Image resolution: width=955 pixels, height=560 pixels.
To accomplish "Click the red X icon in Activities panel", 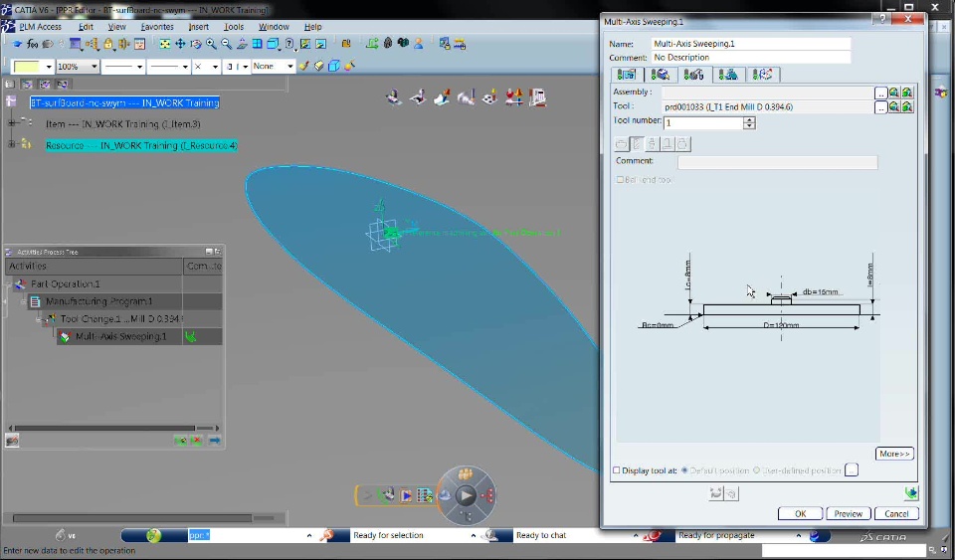I will coord(196,440).
